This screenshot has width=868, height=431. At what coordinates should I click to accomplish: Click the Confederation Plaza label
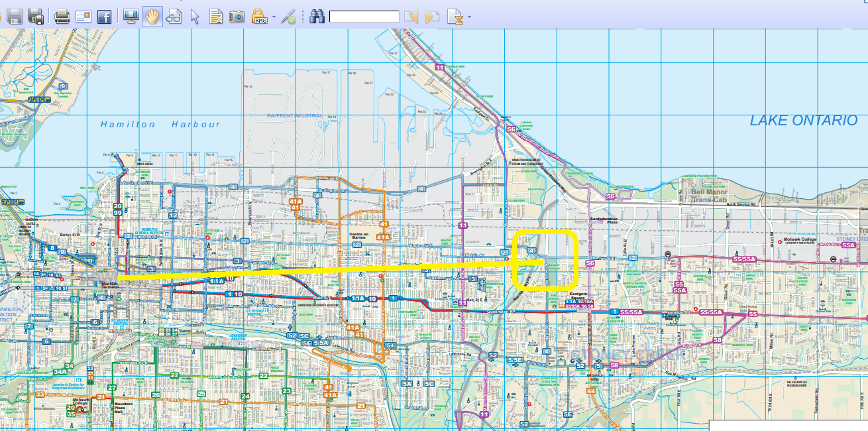(x=604, y=221)
